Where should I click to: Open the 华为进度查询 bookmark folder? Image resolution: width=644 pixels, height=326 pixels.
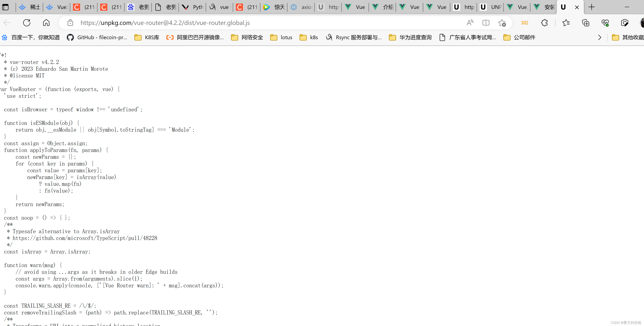click(x=410, y=38)
